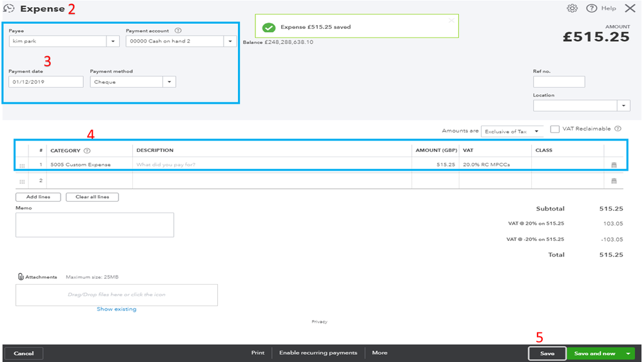Click the '5005 Custom Expense' category cell

point(90,165)
